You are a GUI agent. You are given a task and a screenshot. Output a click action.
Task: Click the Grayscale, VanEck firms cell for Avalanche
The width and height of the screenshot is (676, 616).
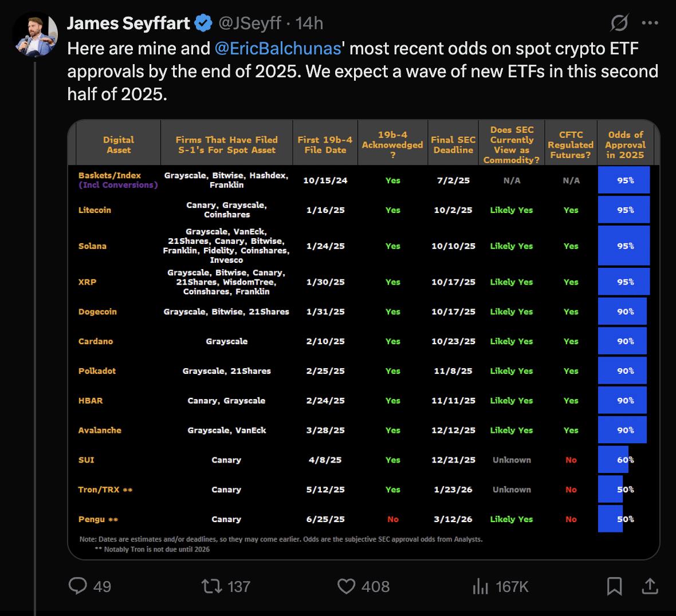(x=227, y=431)
